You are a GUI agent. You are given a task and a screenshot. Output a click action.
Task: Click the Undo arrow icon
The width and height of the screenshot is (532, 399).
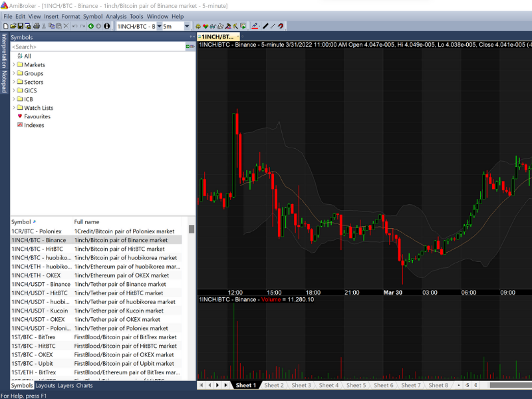[74, 26]
